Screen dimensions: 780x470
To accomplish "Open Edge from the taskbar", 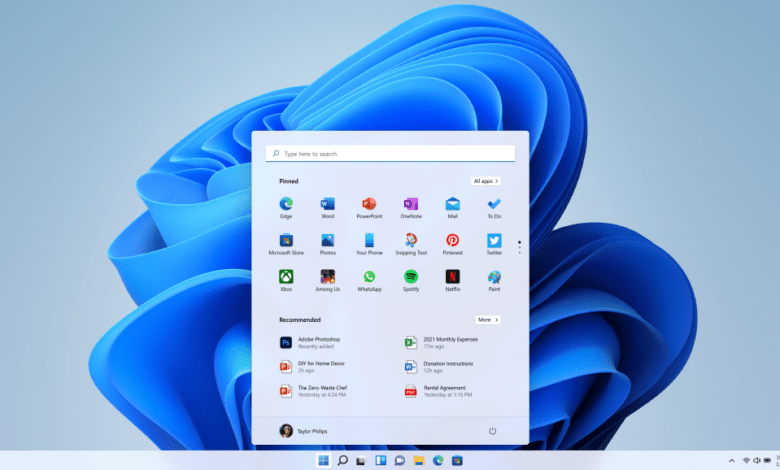I will (x=438, y=461).
